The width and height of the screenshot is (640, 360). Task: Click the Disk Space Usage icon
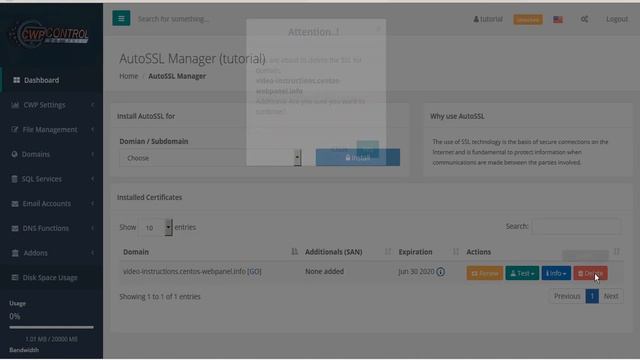[15, 278]
